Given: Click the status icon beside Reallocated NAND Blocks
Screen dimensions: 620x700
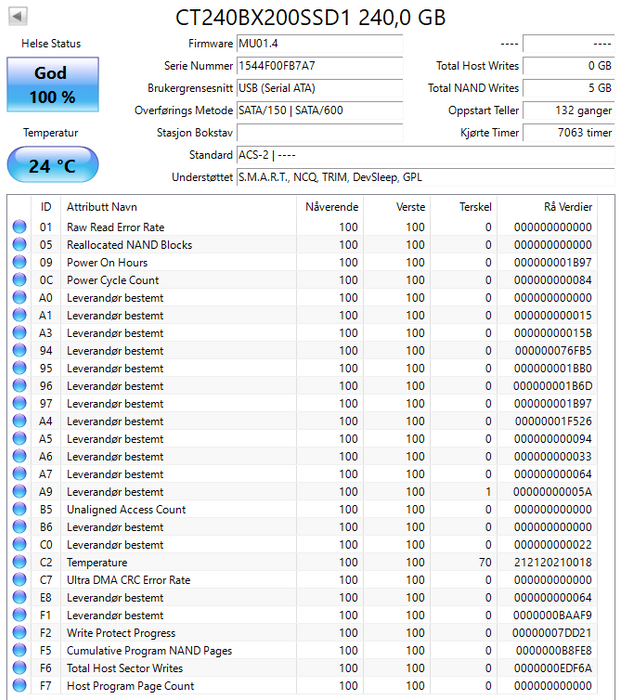Looking at the screenshot, I should coord(20,245).
